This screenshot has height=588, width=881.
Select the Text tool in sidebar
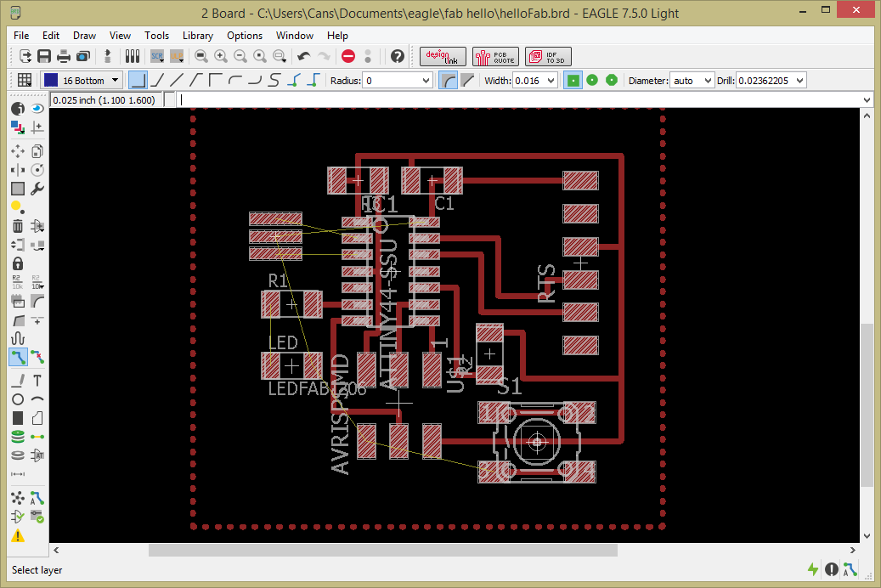pyautogui.click(x=37, y=380)
